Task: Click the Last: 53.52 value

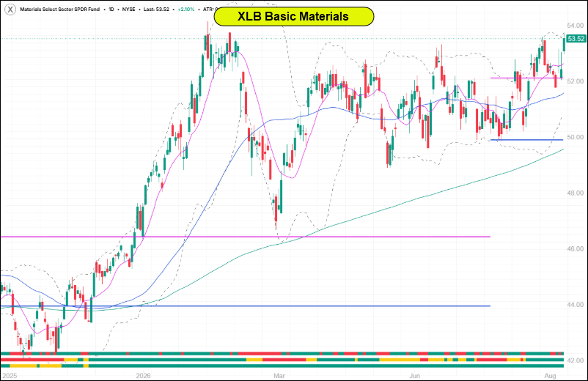Action: pyautogui.click(x=156, y=9)
